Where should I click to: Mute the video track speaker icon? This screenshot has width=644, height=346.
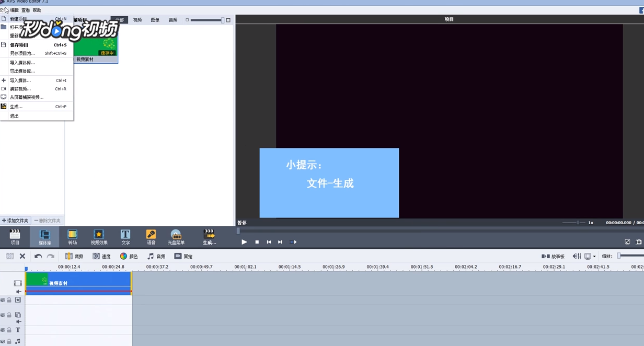click(x=18, y=292)
